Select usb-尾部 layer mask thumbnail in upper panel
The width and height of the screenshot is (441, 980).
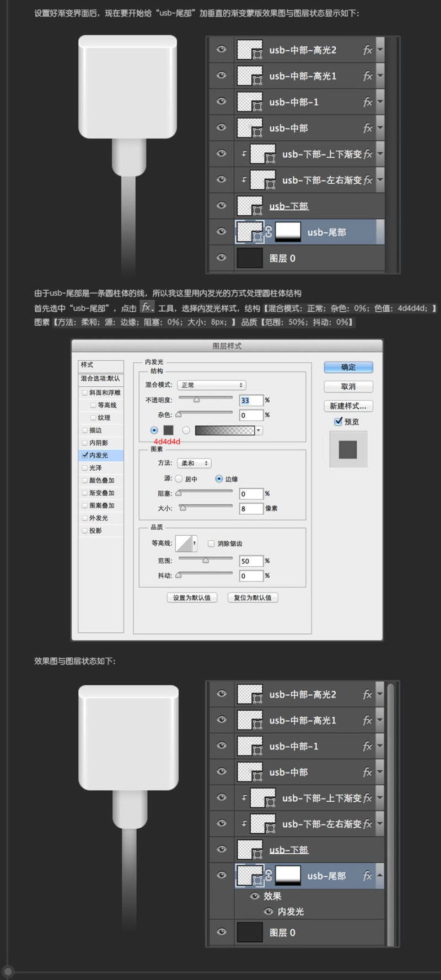coord(288,232)
